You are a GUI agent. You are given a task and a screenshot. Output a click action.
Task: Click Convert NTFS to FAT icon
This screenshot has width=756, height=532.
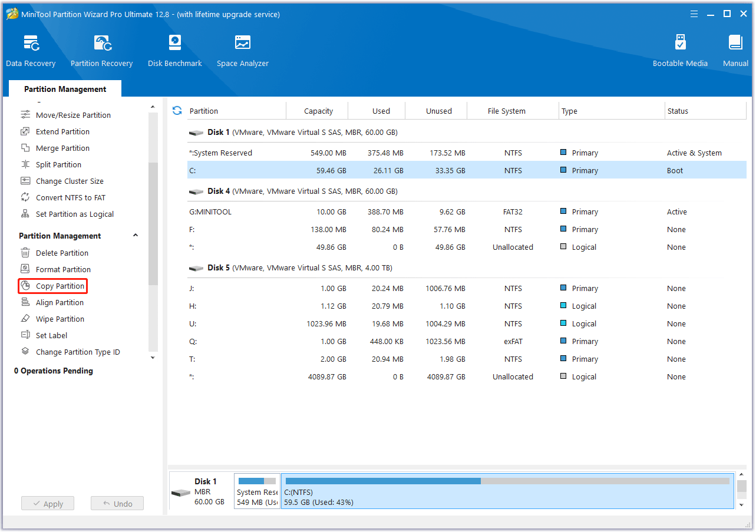click(x=25, y=197)
